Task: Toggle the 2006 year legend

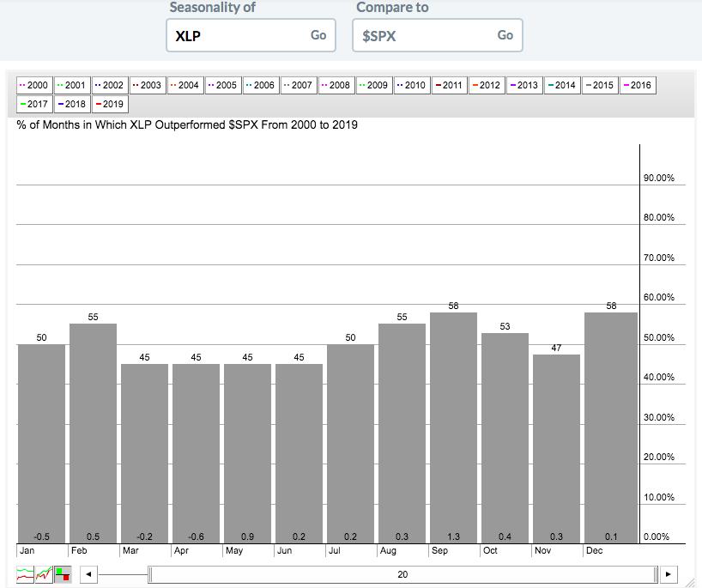Action: (261, 85)
